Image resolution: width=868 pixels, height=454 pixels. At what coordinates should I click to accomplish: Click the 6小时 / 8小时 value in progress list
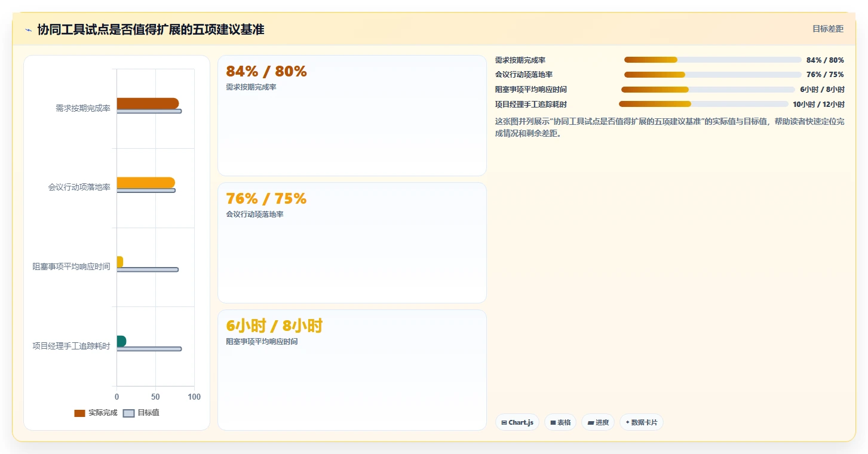click(822, 90)
